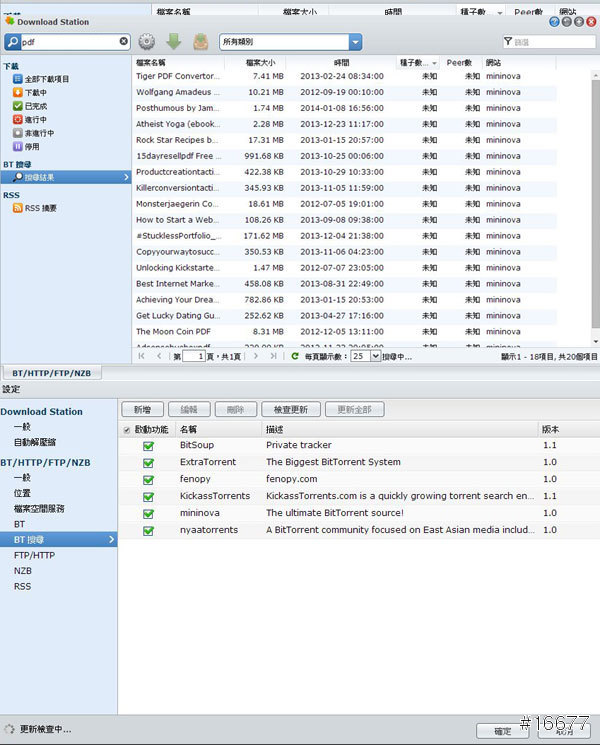Click the green download arrow icon
Viewport: 600px width, 745px height.
[x=174, y=42]
